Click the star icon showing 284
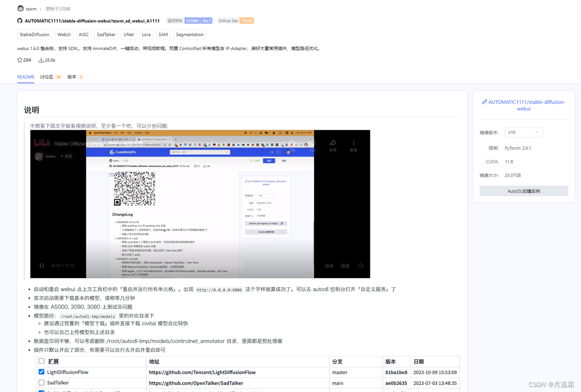This screenshot has width=581, height=392. [20, 60]
